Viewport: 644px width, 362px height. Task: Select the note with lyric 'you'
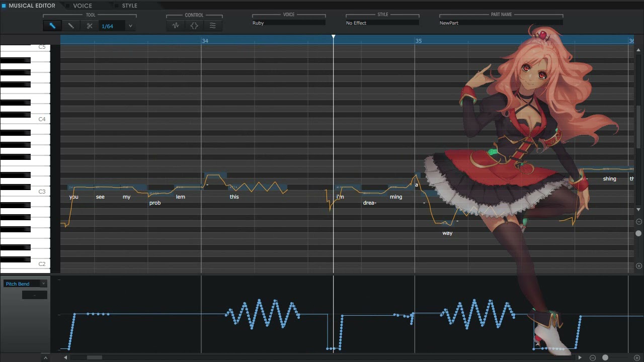point(80,188)
